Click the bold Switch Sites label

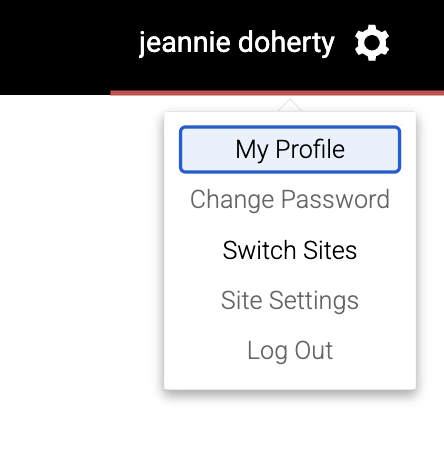[290, 250]
